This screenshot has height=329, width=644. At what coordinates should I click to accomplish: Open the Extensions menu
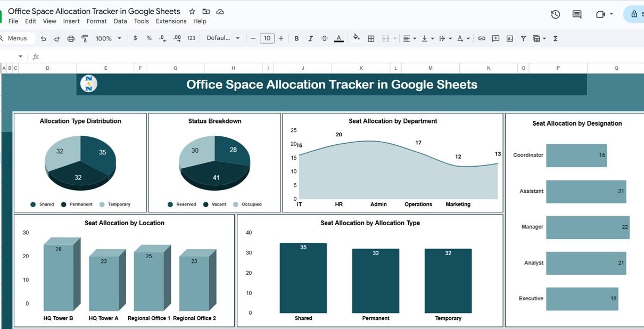(171, 21)
